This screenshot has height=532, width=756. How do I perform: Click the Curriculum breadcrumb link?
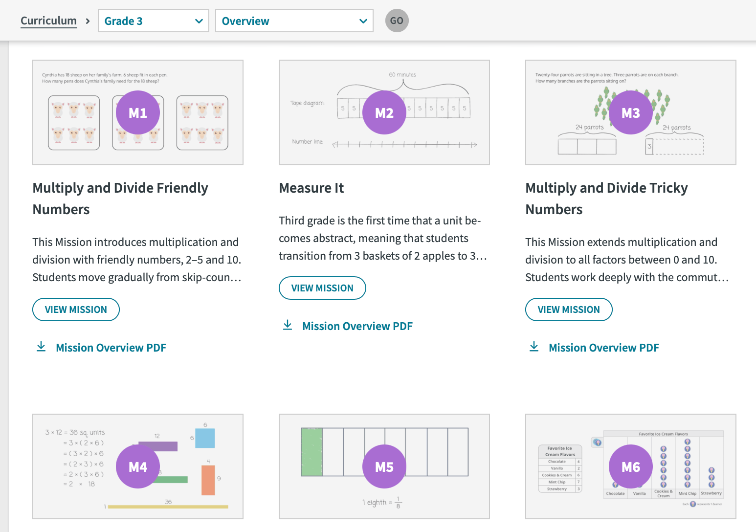[x=48, y=21]
